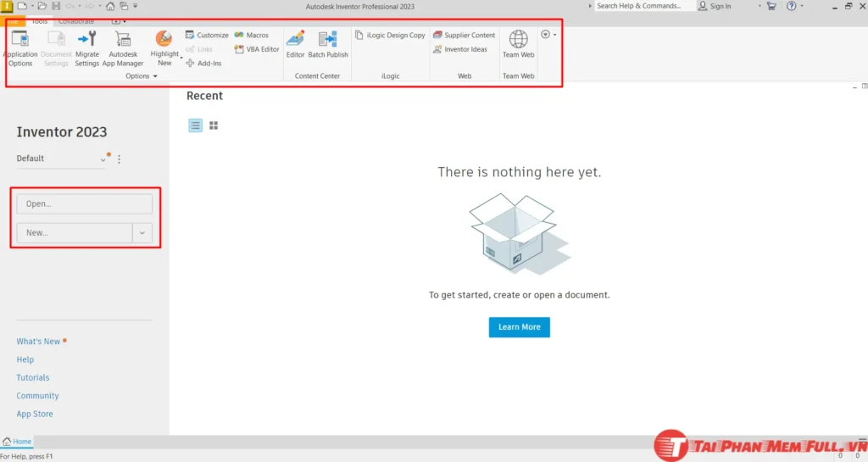
Task: Expand the Default project dropdown
Action: point(103,159)
